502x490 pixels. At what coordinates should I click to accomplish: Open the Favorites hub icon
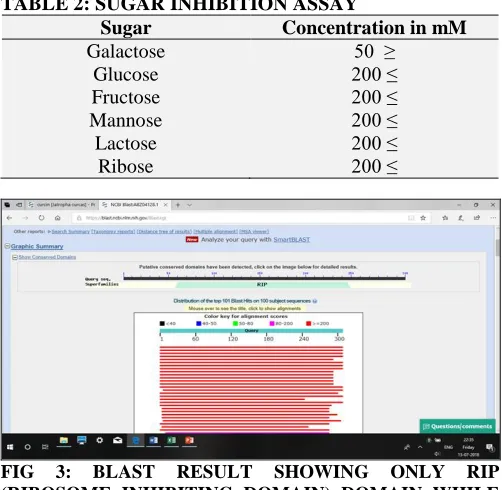[x=445, y=218]
